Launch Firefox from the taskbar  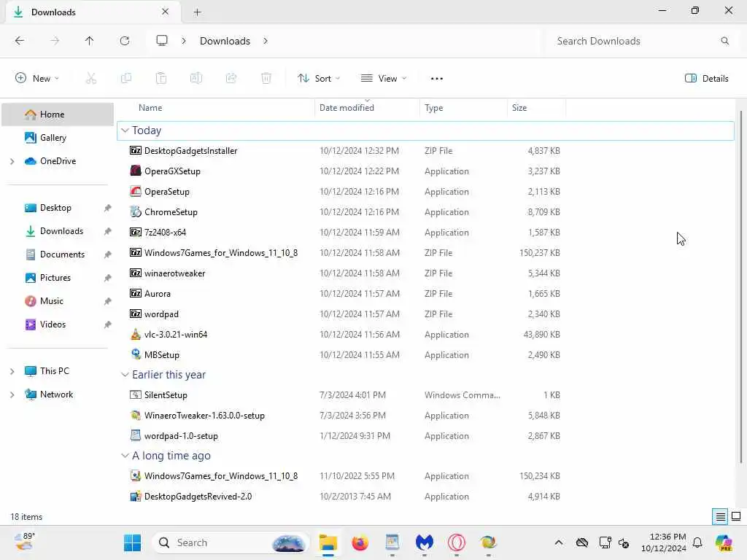coord(360,542)
